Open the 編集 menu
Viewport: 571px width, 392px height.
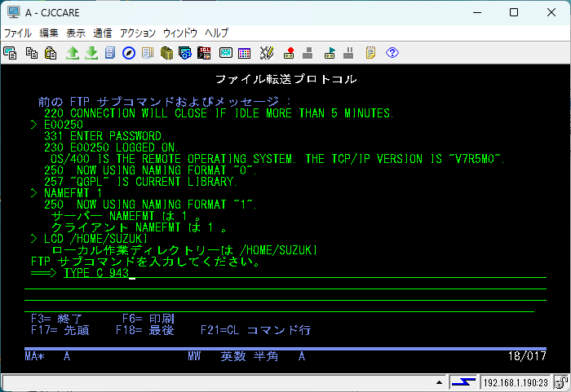pyautogui.click(x=49, y=33)
